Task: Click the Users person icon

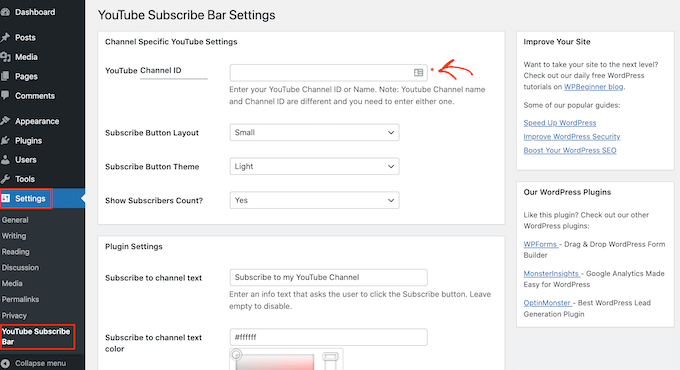Action: point(5,160)
